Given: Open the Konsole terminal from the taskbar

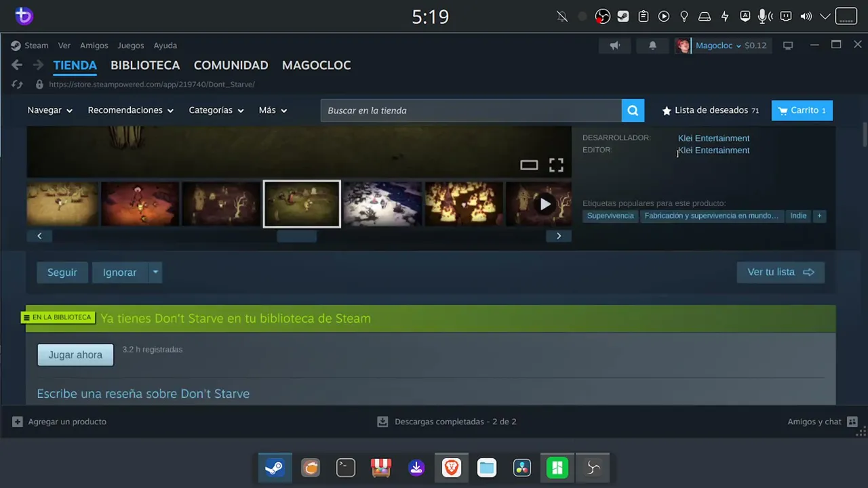Looking at the screenshot, I should pyautogui.click(x=346, y=468).
